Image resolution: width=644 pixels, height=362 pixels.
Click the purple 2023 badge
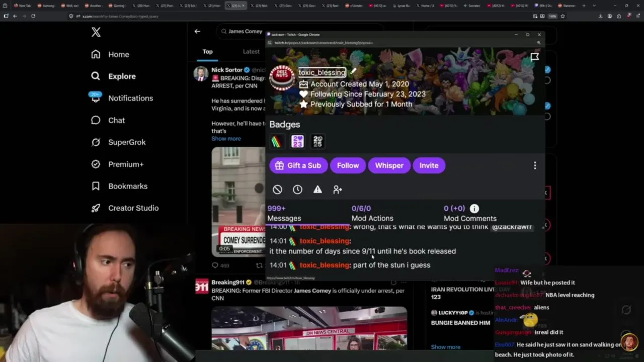point(297,142)
